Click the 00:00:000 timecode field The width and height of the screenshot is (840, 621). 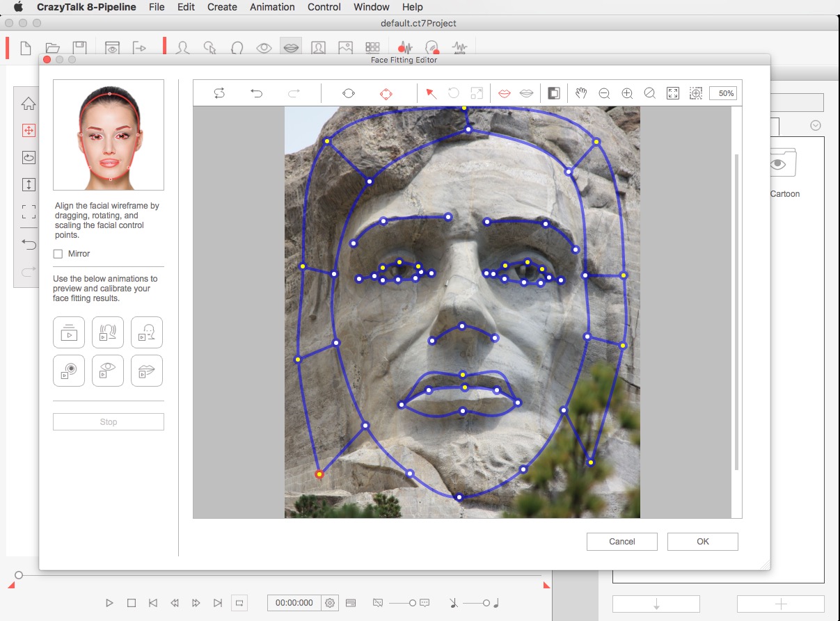click(294, 603)
